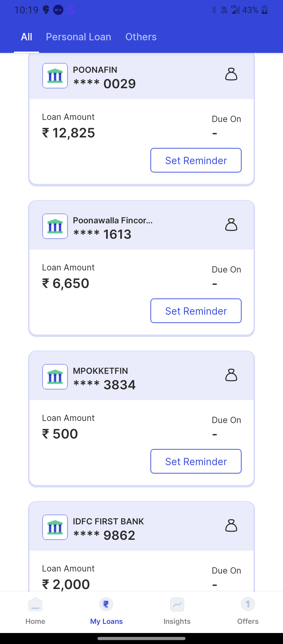Tap the profile icon on POONAFIN card
This screenshot has width=283, height=644.
click(231, 74)
